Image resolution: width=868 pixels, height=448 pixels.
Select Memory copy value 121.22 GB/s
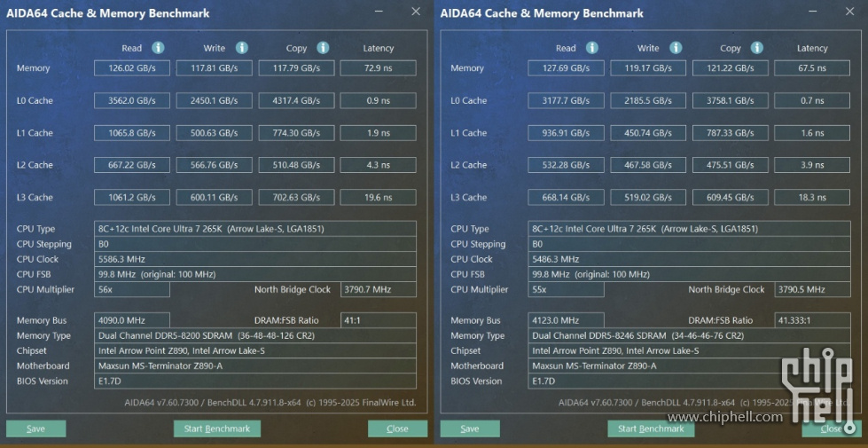pos(731,68)
